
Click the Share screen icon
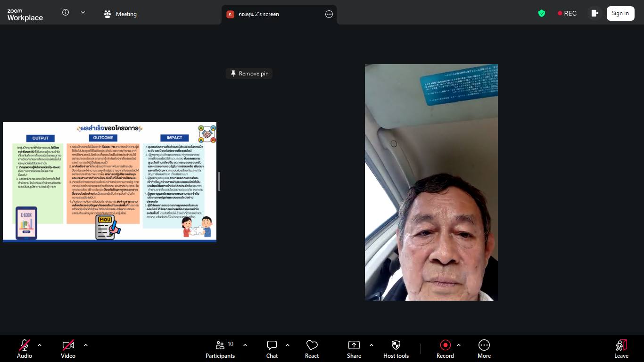tap(354, 349)
